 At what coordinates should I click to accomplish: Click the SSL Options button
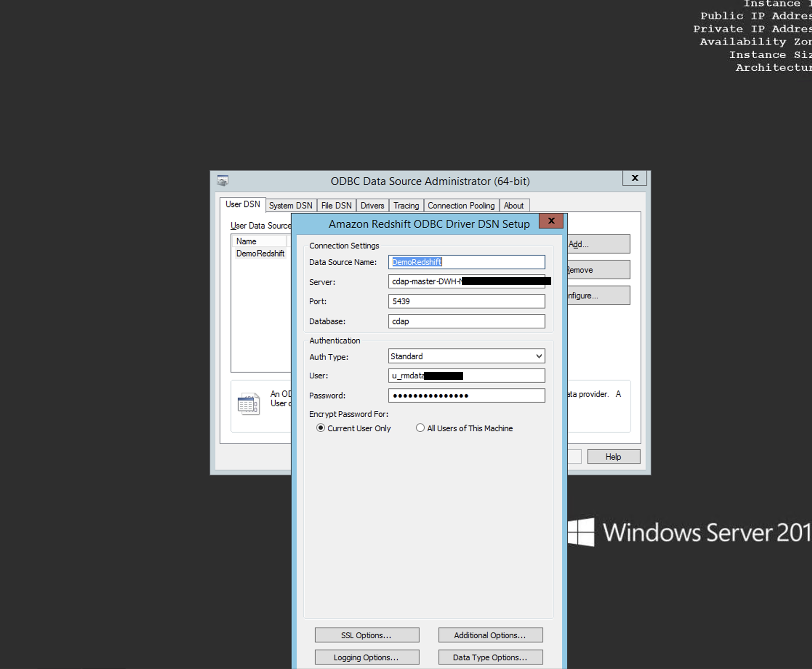click(x=367, y=635)
